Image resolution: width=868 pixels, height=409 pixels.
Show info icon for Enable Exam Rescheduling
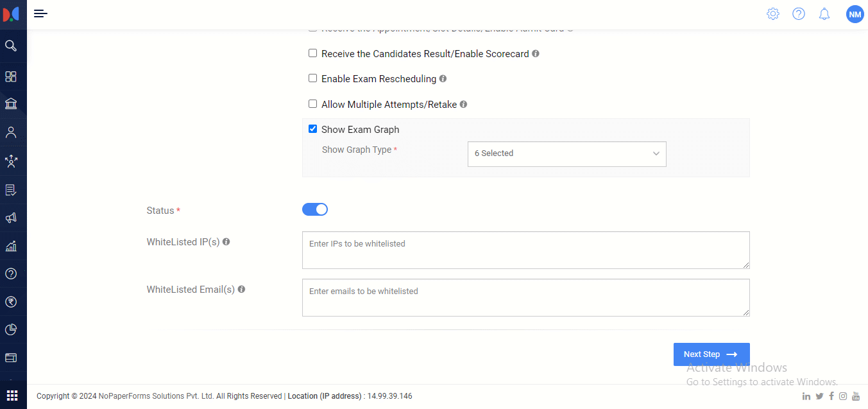[443, 79]
